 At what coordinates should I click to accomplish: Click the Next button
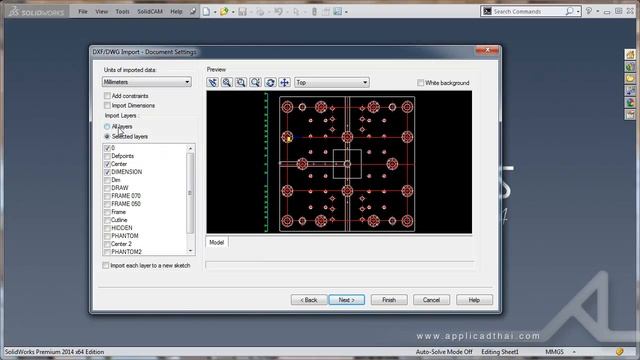coord(347,300)
